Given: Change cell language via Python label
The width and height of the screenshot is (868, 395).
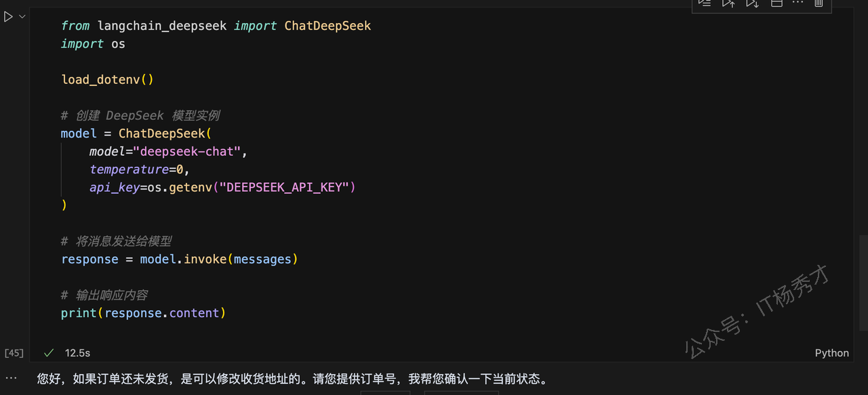Looking at the screenshot, I should 831,353.
